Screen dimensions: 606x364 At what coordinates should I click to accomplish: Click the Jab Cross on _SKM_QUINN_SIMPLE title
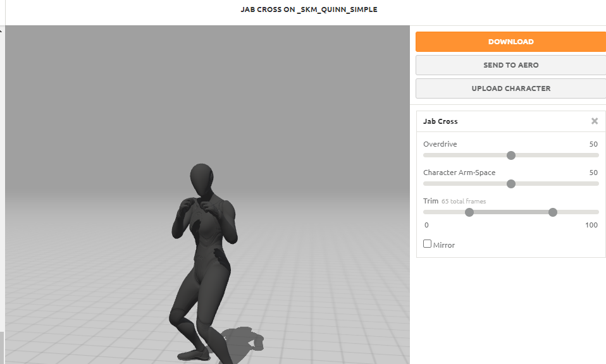coord(309,9)
